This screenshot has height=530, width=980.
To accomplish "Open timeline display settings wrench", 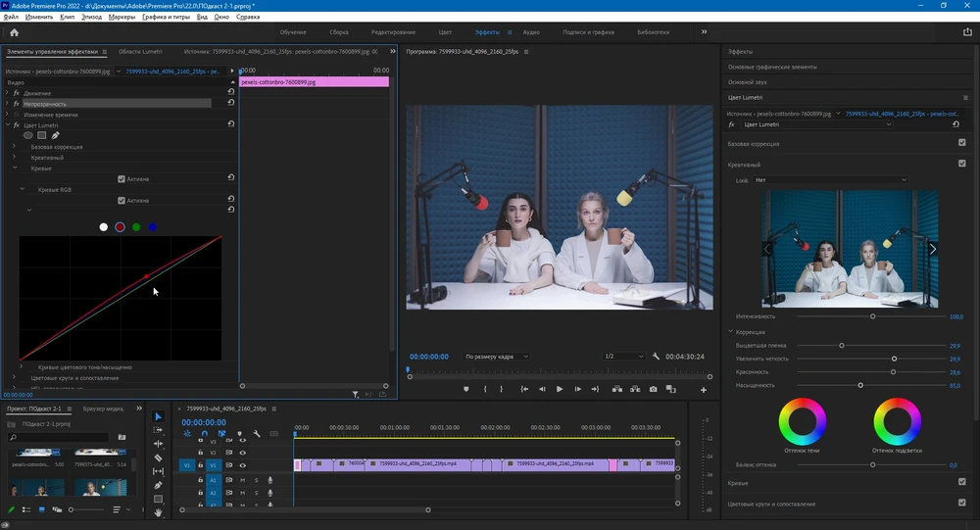I will (256, 433).
